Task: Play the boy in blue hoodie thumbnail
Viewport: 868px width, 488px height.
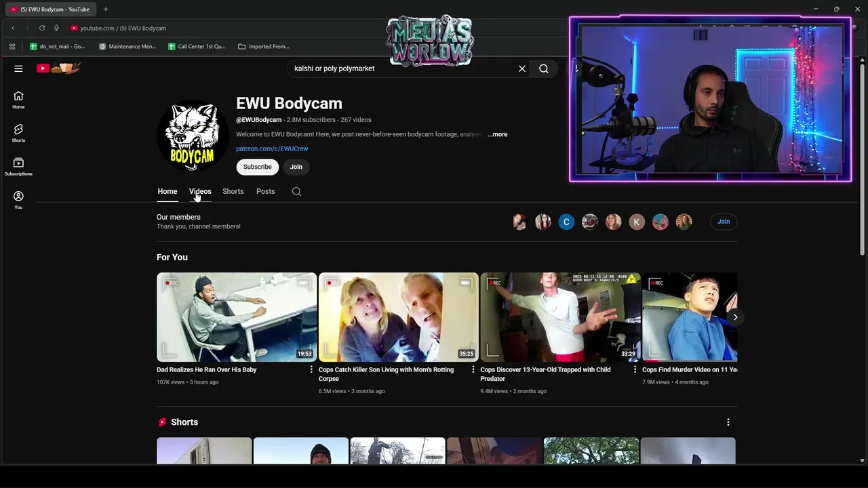Action: [x=690, y=317]
